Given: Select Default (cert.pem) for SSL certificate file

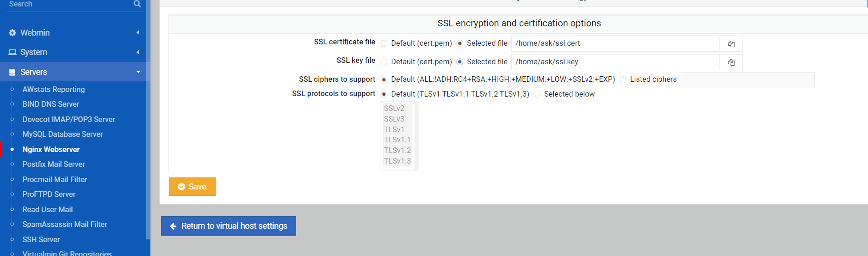Looking at the screenshot, I should [384, 43].
